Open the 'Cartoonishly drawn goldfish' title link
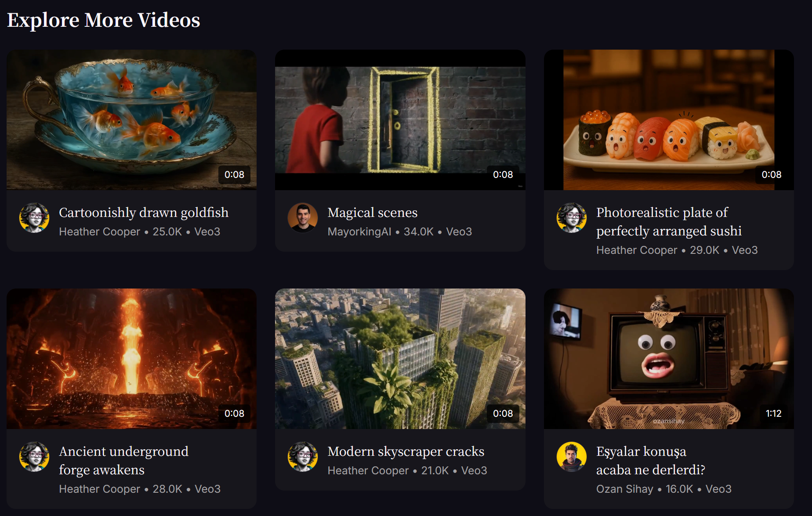 pyautogui.click(x=144, y=213)
